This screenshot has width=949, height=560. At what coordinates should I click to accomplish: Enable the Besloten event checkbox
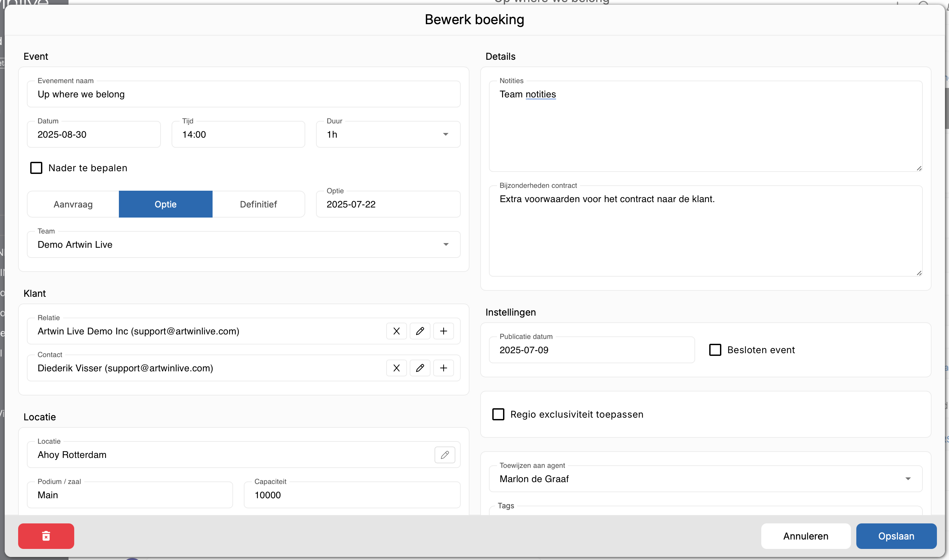click(715, 350)
